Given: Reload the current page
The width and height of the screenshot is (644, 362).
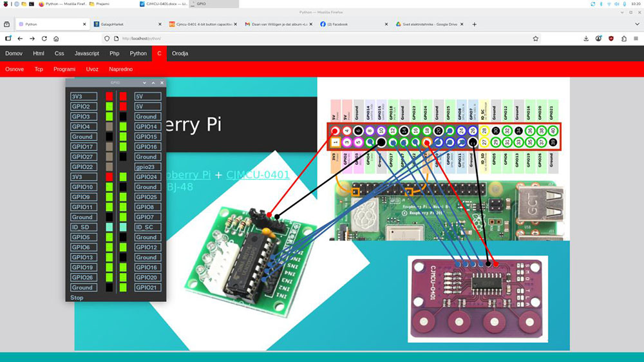Looking at the screenshot, I should 44,39.
